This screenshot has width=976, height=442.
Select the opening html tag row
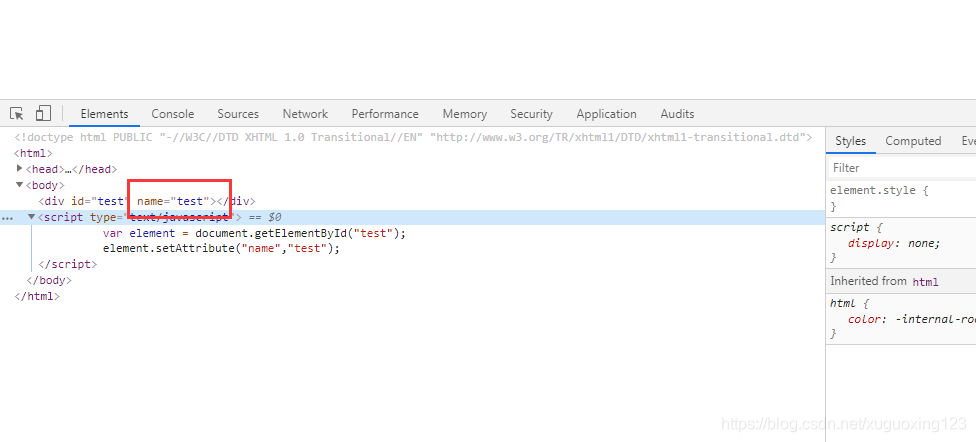[33, 153]
